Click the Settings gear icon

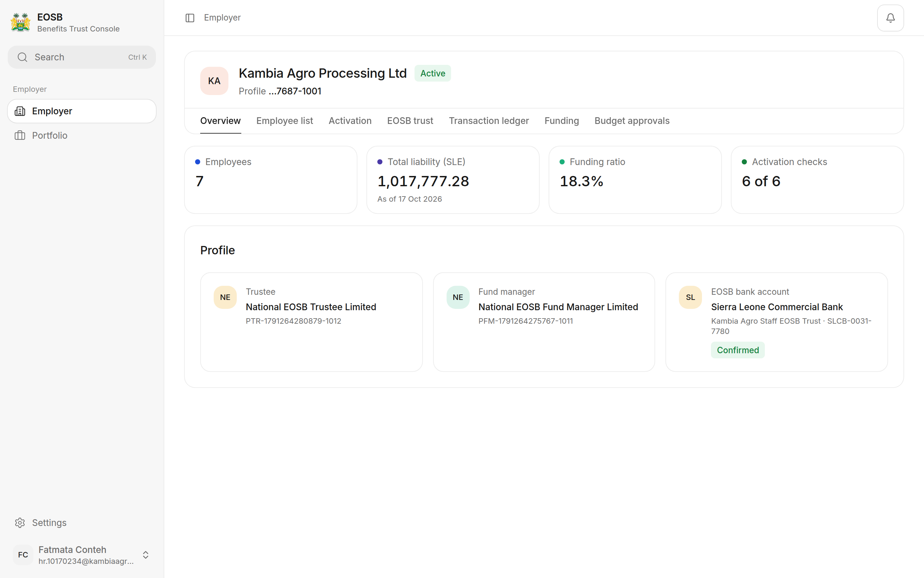point(20,522)
